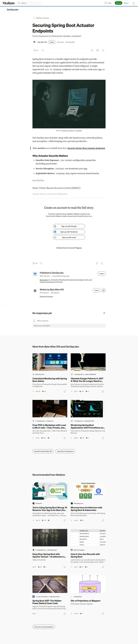Share icon in the bottom action bar

click(x=102, y=263)
